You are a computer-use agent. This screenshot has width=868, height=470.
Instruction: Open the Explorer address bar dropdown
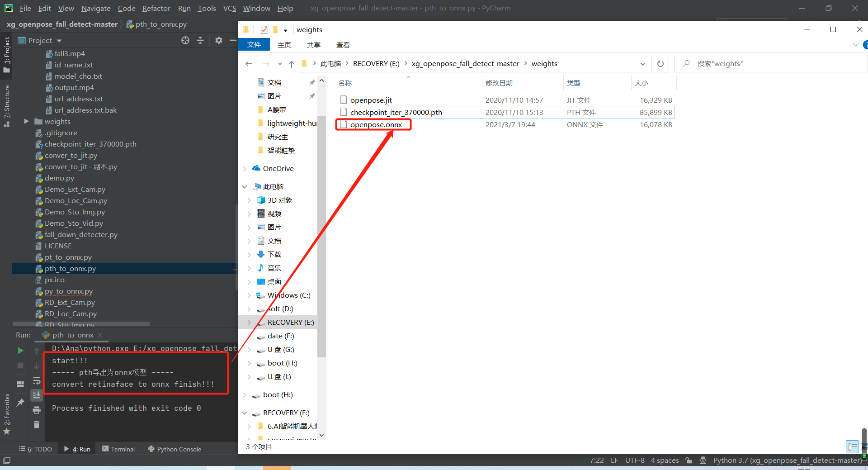[x=643, y=64]
